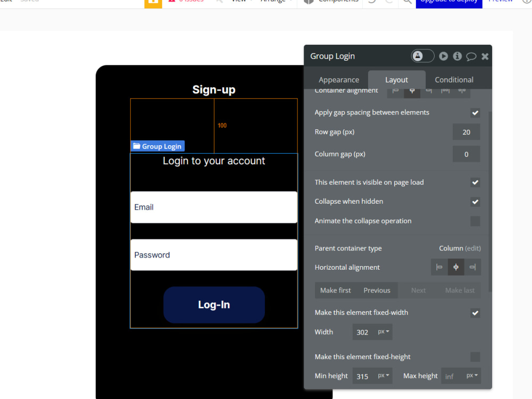Enable Make this element fixed-height
This screenshot has height=399, width=532.
click(475, 357)
